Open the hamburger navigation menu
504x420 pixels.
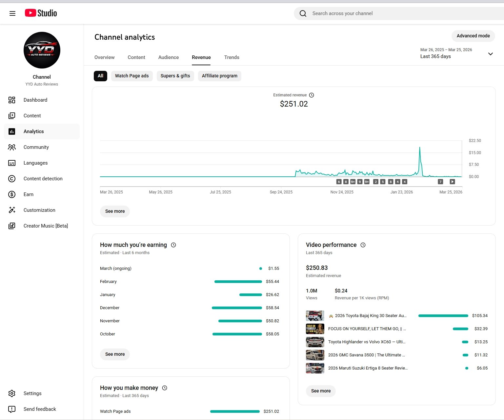pyautogui.click(x=12, y=13)
